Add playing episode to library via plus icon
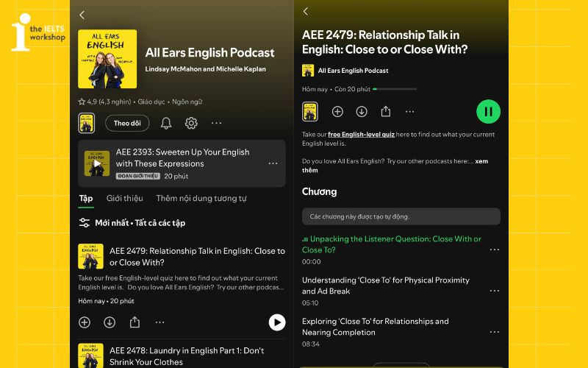588x368 pixels. tap(337, 112)
